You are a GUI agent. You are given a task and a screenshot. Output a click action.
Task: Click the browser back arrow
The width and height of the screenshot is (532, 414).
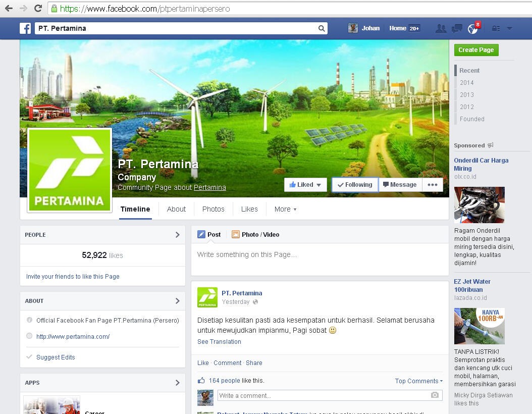(9, 8)
